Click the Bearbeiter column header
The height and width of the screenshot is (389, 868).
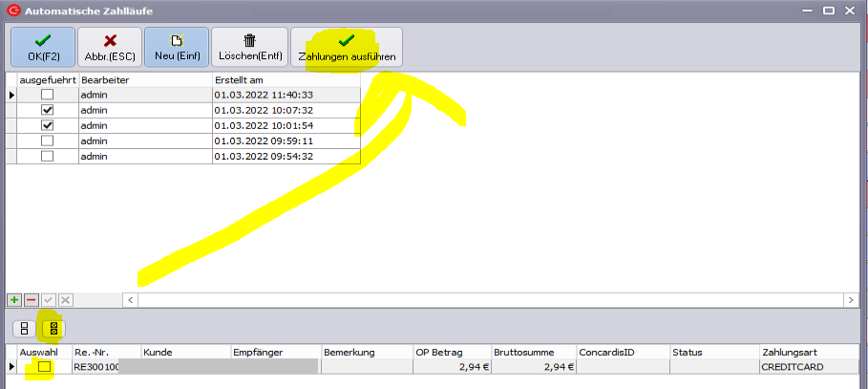(x=144, y=80)
